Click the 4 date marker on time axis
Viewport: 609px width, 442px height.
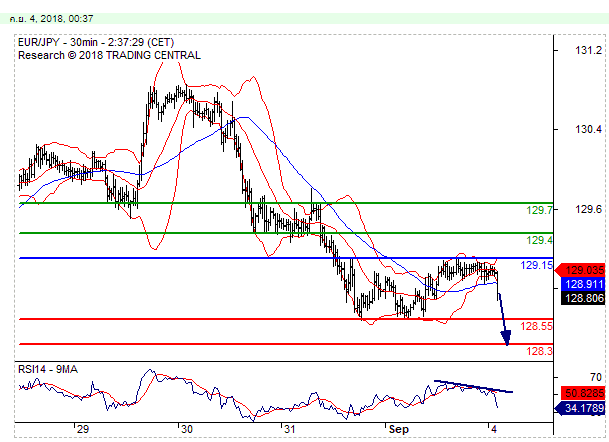[494, 429]
